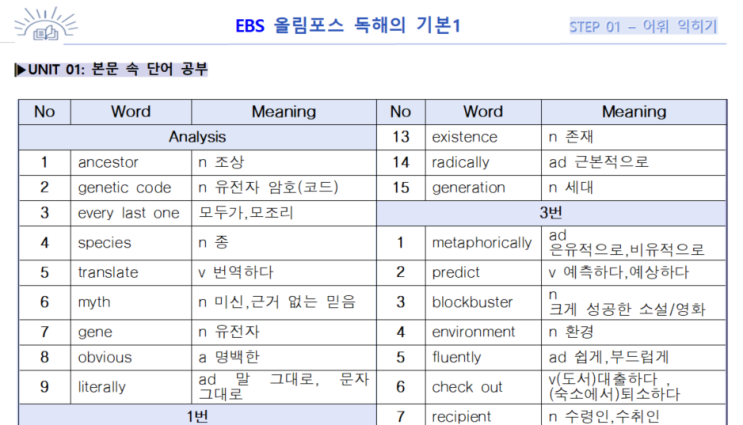The height and width of the screenshot is (425, 743).
Task: Click the meaning '크게 성공한 소설/영화'
Action: 627,309
